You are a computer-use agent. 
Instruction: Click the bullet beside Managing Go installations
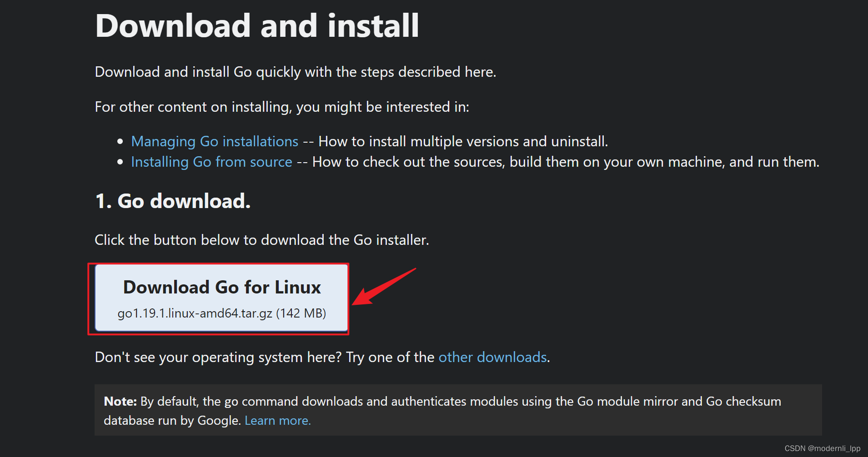coord(120,142)
